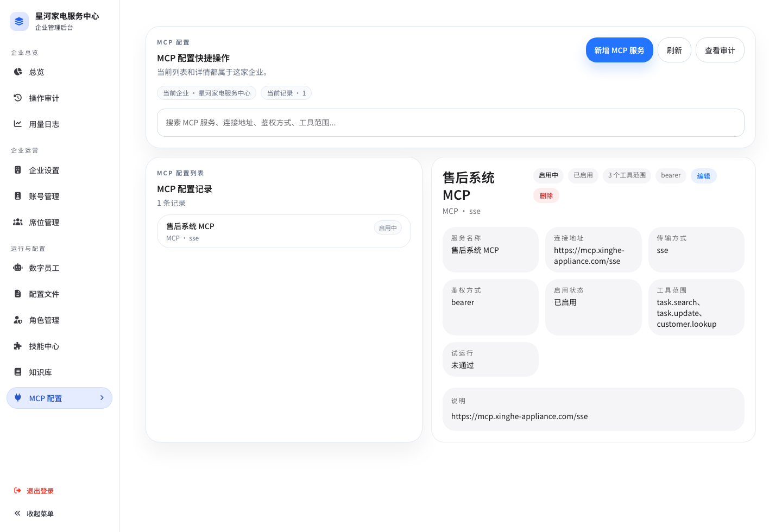
Task: Open 账号管理 menu item
Action: coord(44,197)
